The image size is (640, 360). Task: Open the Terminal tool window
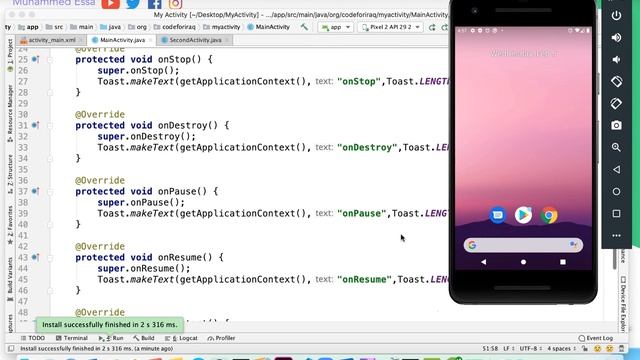72,338
